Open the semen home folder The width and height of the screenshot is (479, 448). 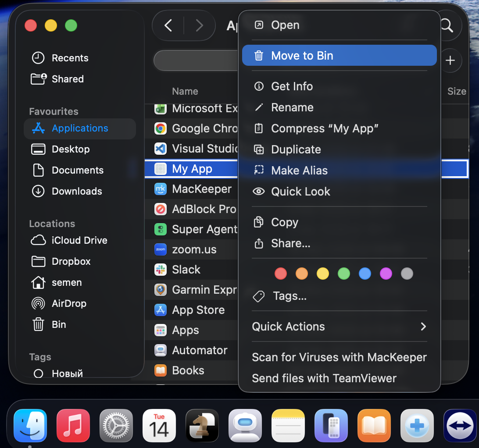57,282
